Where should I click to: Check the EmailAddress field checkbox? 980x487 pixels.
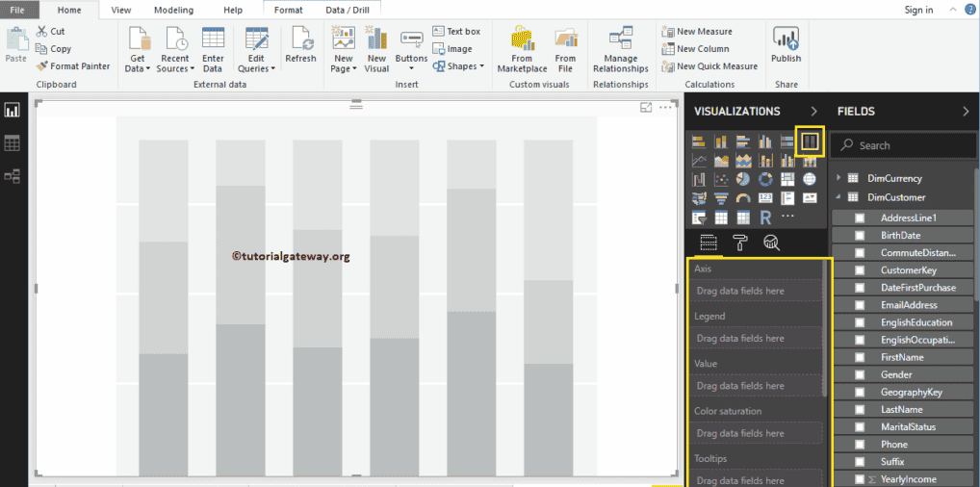click(860, 305)
